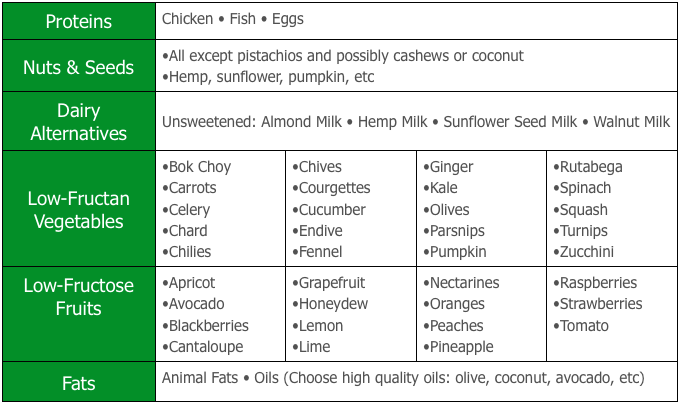Select Zucchini in the vegetables list
The height and width of the screenshot is (405, 681).
pyautogui.click(x=584, y=252)
